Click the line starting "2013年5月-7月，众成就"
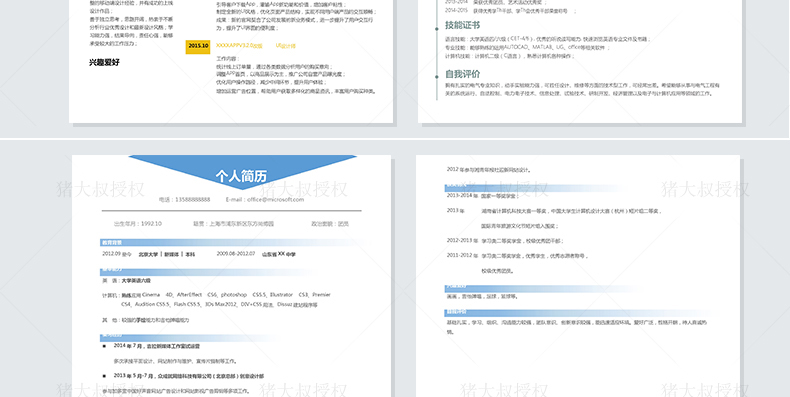 tap(188, 376)
